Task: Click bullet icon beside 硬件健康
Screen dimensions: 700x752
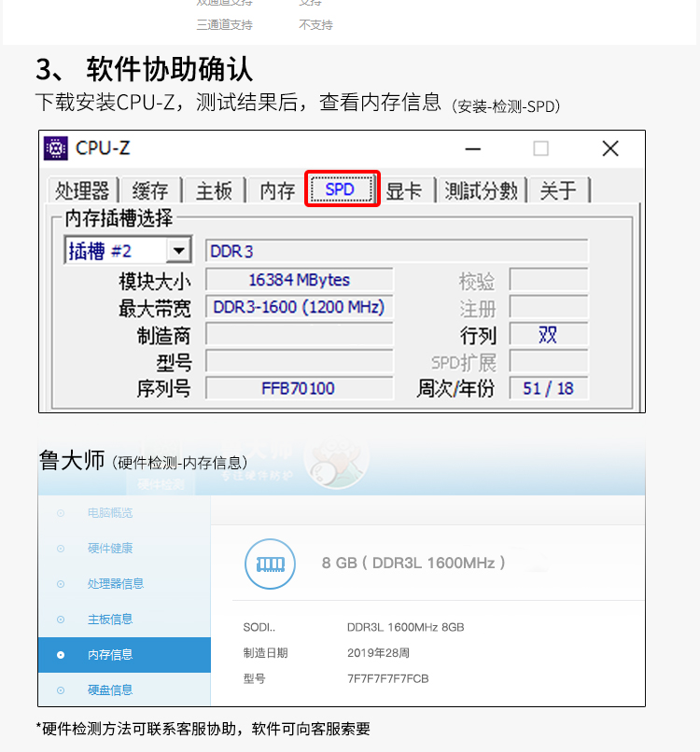Action: pos(61,549)
